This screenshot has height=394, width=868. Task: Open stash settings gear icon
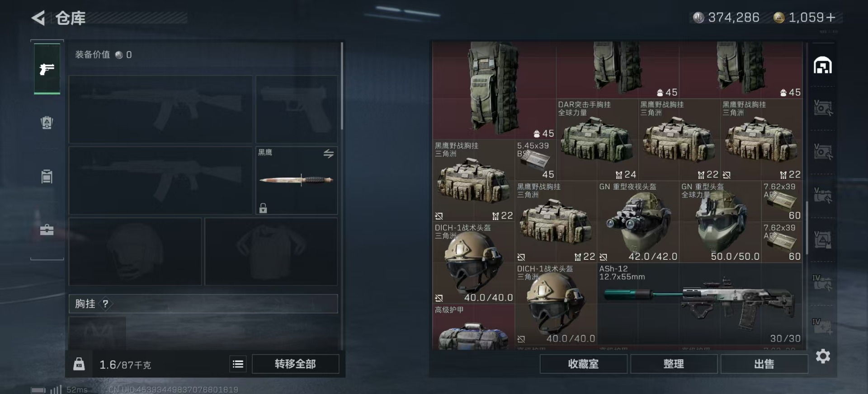click(x=823, y=356)
